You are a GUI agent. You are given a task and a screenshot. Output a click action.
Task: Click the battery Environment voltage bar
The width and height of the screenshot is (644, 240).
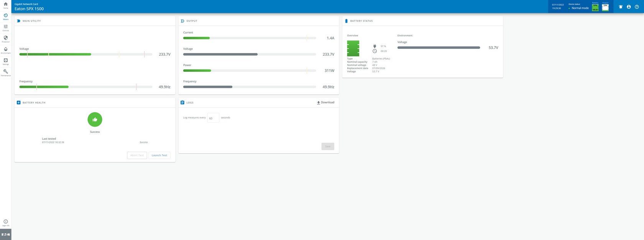tap(439, 48)
